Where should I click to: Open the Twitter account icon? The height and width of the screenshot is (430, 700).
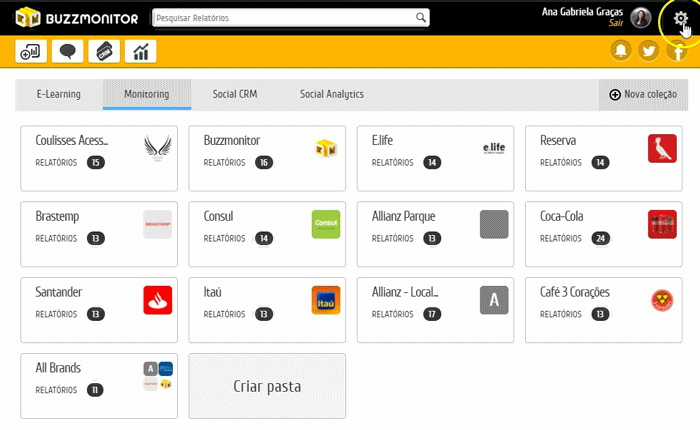pyautogui.click(x=648, y=51)
